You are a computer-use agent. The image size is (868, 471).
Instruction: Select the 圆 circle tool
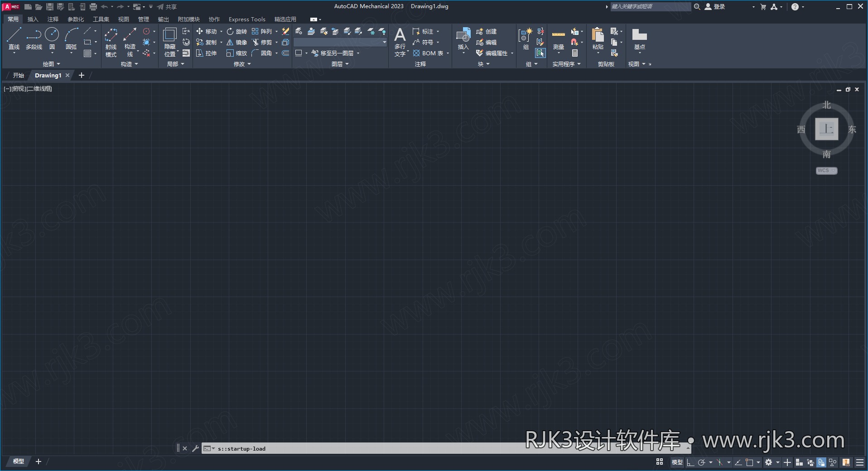click(52, 39)
